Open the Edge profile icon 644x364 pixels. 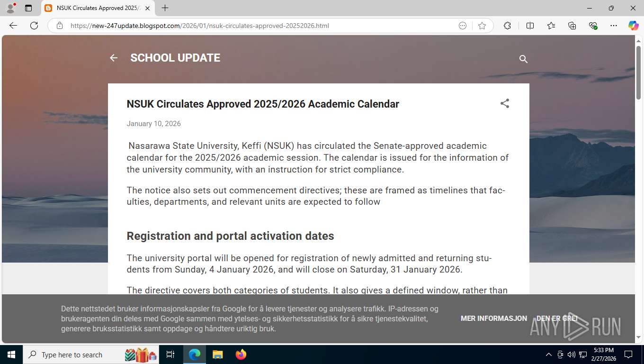click(10, 8)
